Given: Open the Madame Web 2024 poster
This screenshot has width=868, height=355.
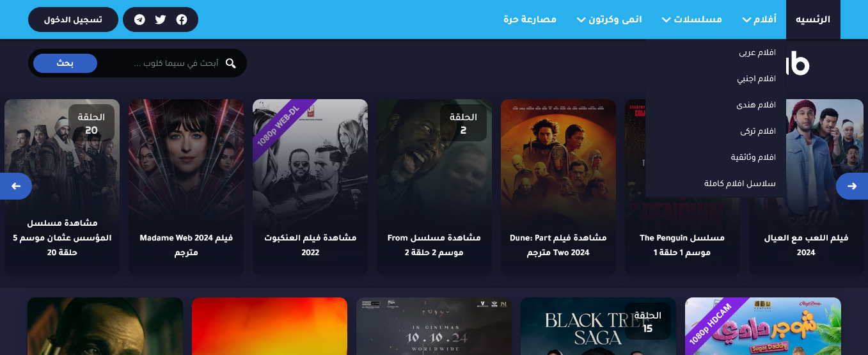Looking at the screenshot, I should [186, 186].
